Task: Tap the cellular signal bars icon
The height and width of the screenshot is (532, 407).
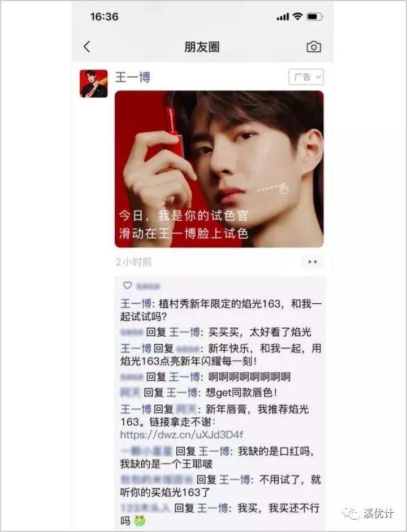Action: 283,16
